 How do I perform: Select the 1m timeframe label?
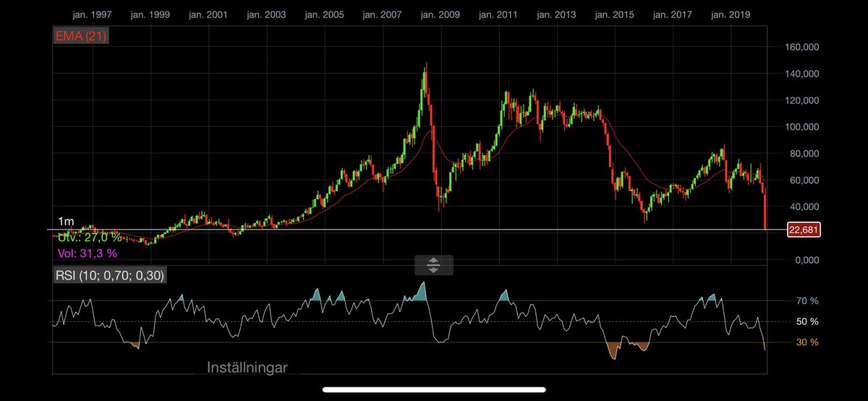[65, 221]
